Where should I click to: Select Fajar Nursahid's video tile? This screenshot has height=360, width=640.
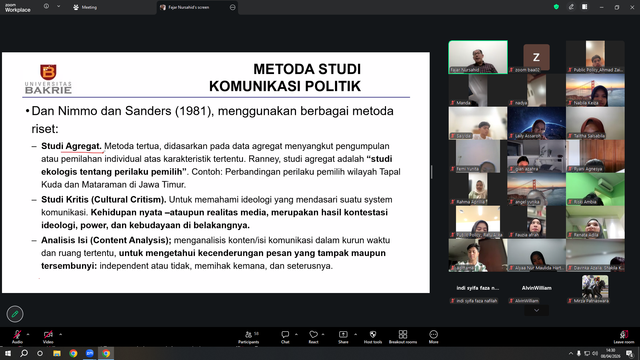478,57
